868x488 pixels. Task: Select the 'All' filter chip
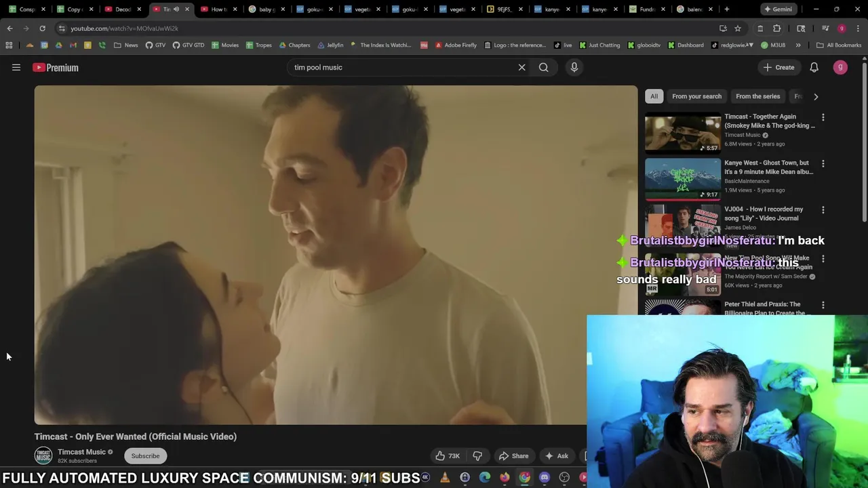point(654,96)
